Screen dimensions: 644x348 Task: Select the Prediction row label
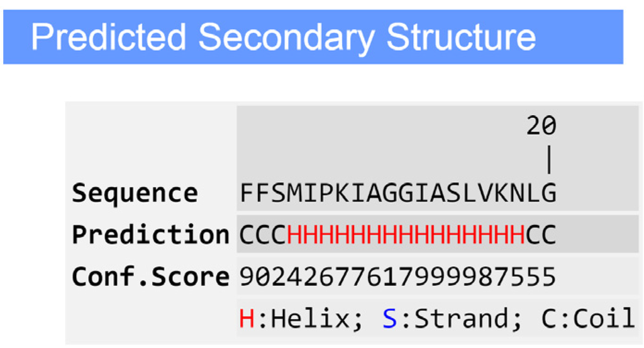pyautogui.click(x=150, y=235)
